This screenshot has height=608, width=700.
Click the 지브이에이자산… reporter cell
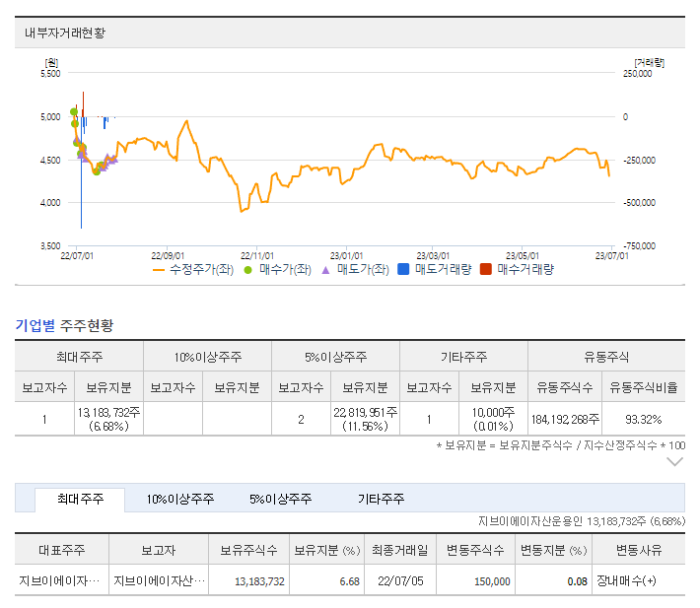(159, 580)
